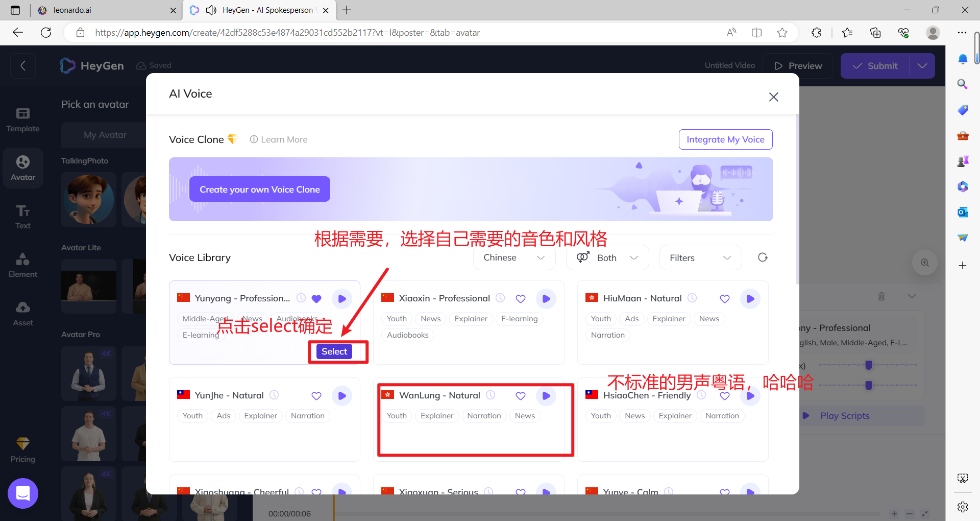
Task: Open browser settings and more menu
Action: (x=962, y=33)
